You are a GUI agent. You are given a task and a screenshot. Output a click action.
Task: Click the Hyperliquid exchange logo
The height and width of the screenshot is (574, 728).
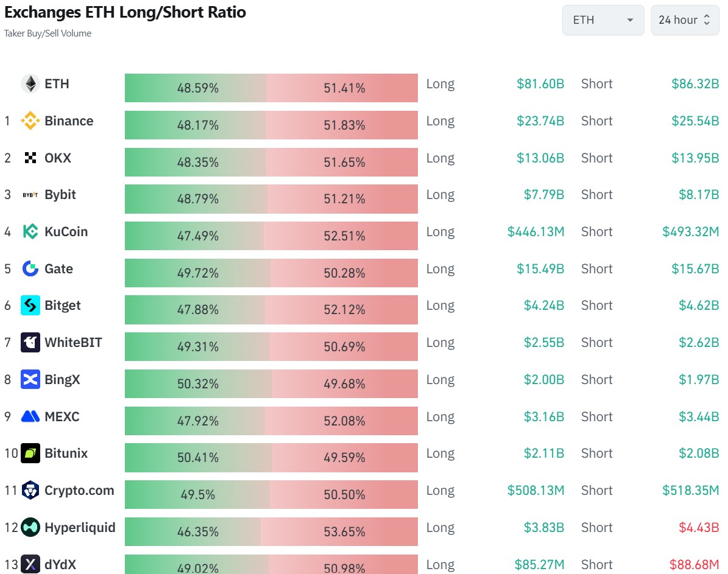[32, 528]
